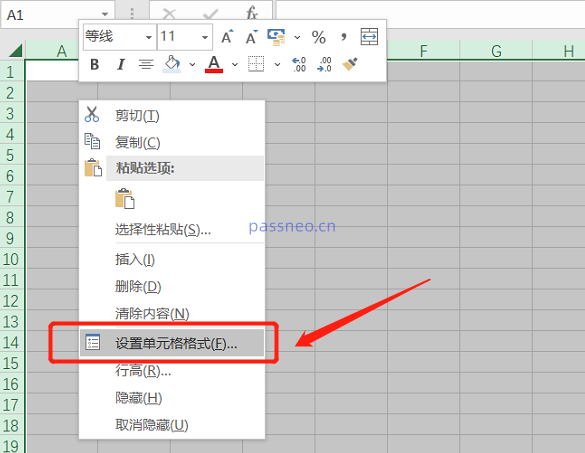Apply comma style
This screenshot has width=585, height=453.
click(344, 37)
